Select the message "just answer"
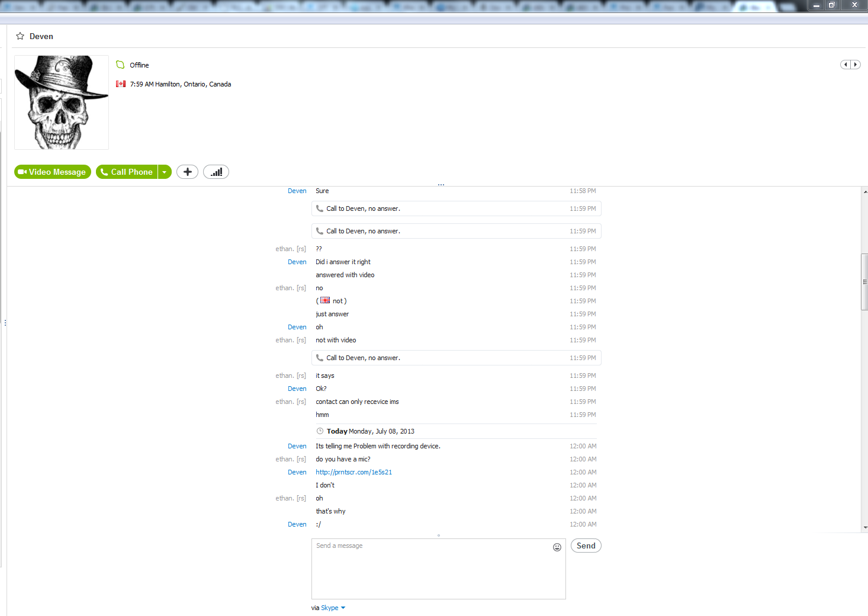Viewport: 868px width, 616px height. point(332,314)
